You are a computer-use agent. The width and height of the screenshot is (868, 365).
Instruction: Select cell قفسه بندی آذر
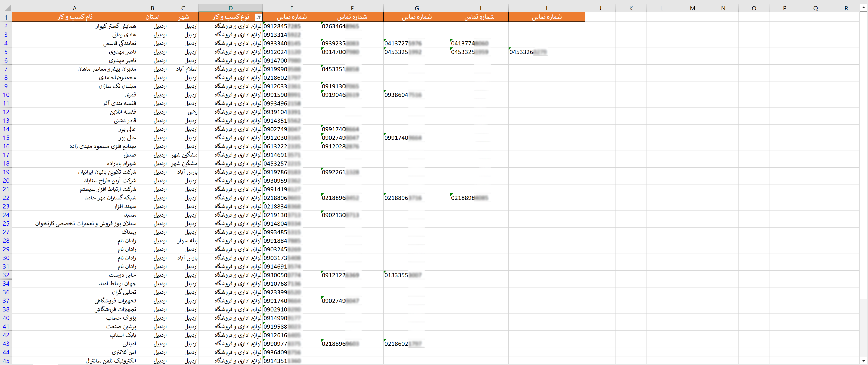(x=74, y=103)
